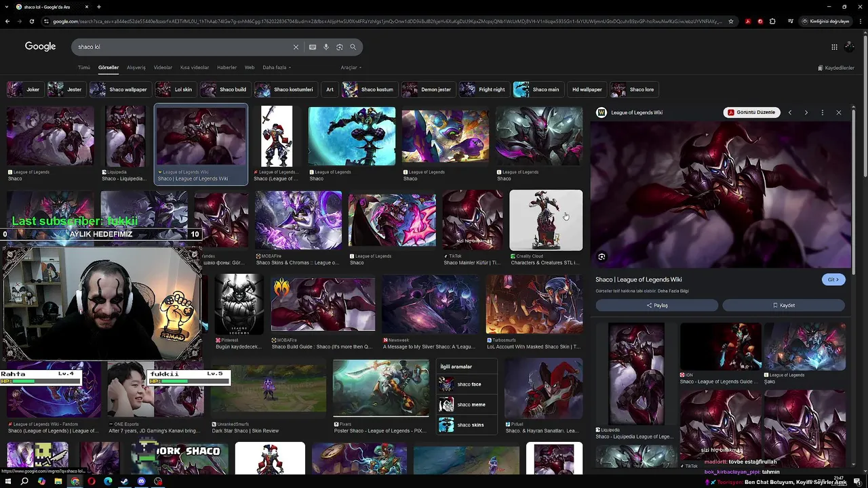Open Steam from taskbar
The image size is (868, 488).
click(x=125, y=481)
